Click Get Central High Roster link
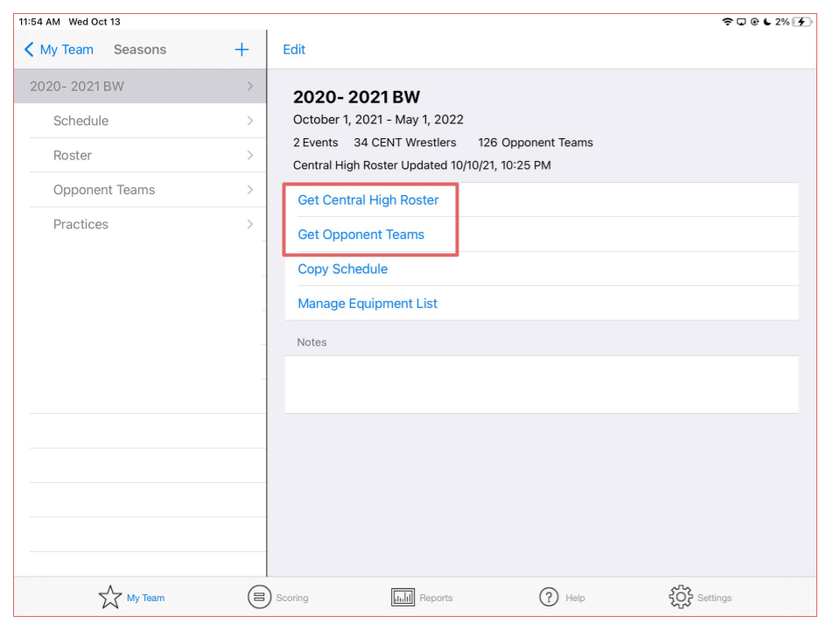The image size is (840, 630). 368,200
